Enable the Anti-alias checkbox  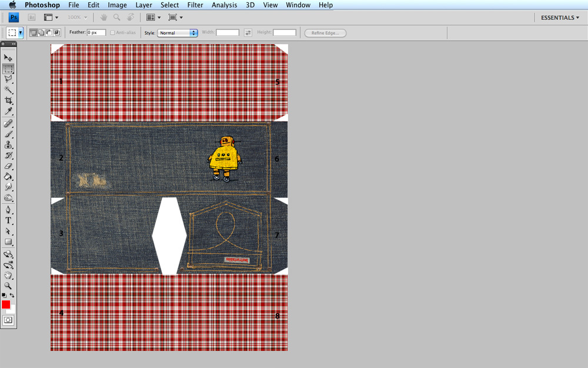113,33
